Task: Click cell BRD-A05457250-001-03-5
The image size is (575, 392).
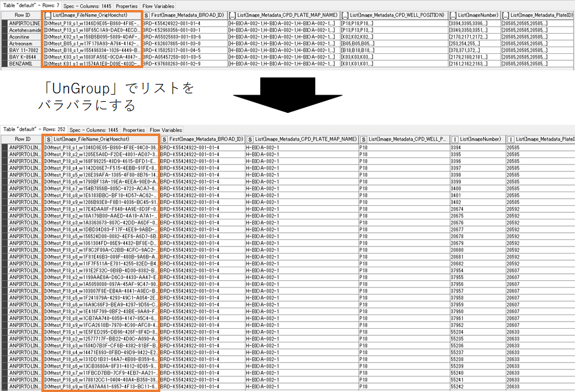Action: pos(184,57)
